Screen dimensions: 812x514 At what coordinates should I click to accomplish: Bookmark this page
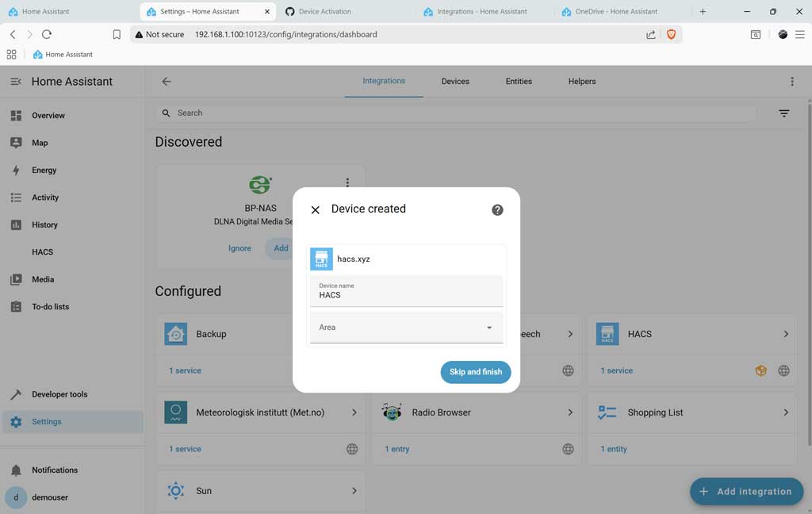[117, 34]
